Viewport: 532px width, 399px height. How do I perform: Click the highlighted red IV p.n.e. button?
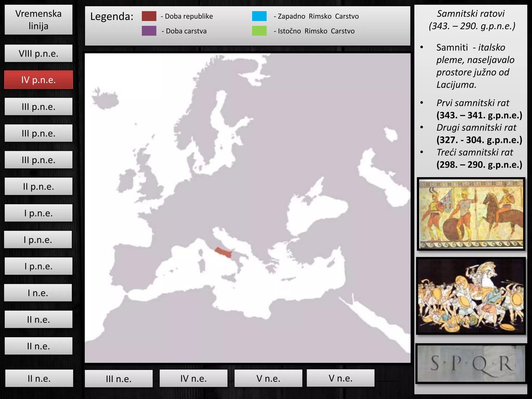(38, 80)
